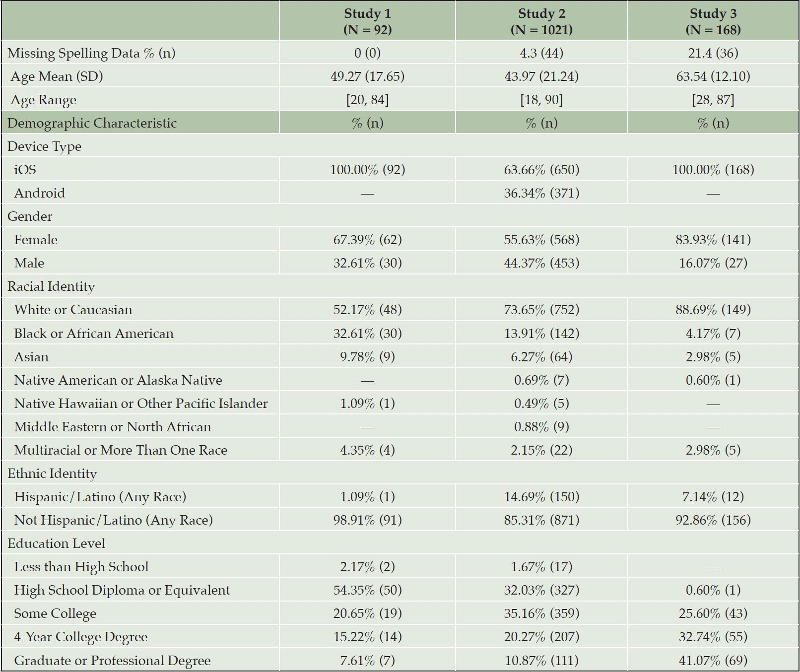This screenshot has height=672, width=800.
Task: Click the iOS value 63.66% (650)
Action: [x=541, y=170]
